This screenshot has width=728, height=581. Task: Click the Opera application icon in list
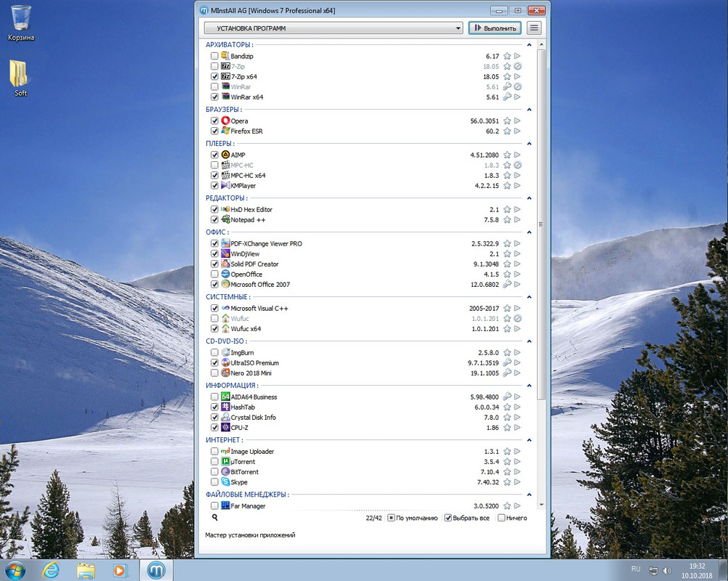(226, 121)
